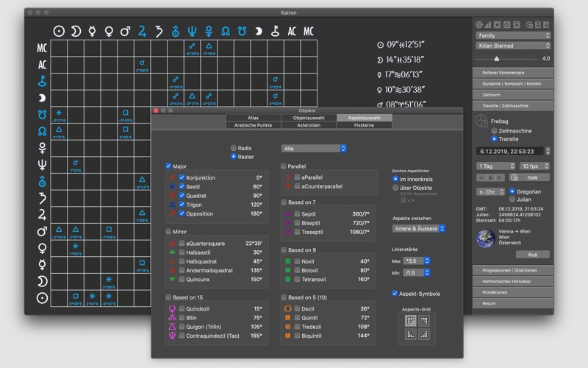Viewport: 588px width, 368px height.
Task: Open the Min line width /1.5 dropdown
Action: pos(417,272)
